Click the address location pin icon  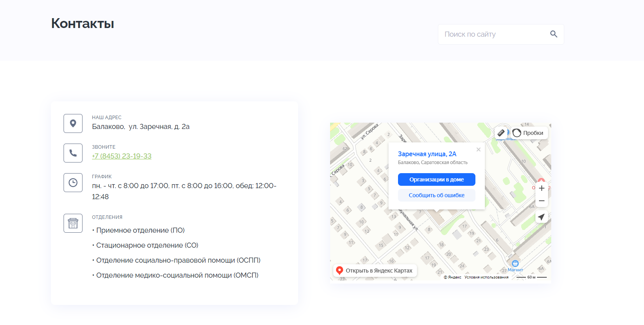click(73, 123)
